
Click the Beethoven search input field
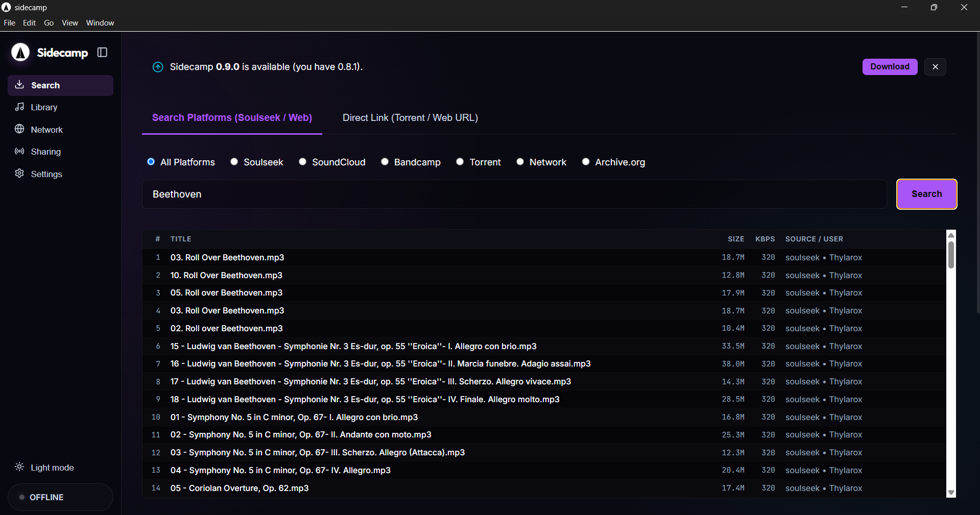[x=514, y=194]
